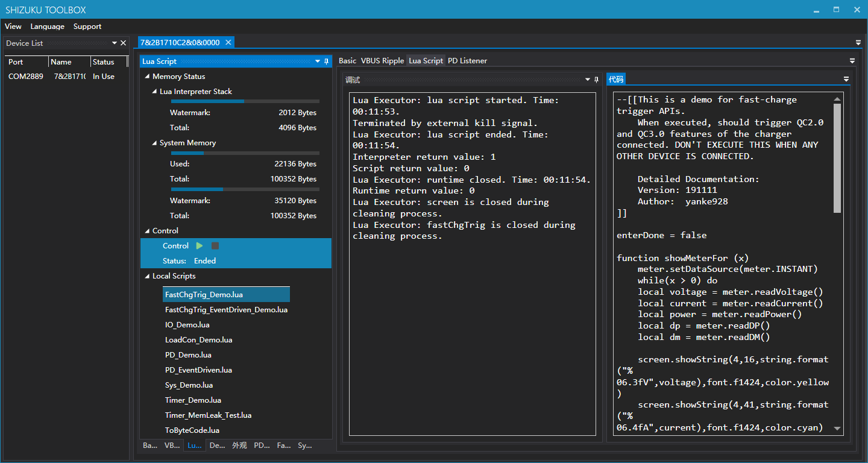Viewport: 868px width, 463px height.
Task: Collapse the Local Scripts section
Action: [147, 276]
